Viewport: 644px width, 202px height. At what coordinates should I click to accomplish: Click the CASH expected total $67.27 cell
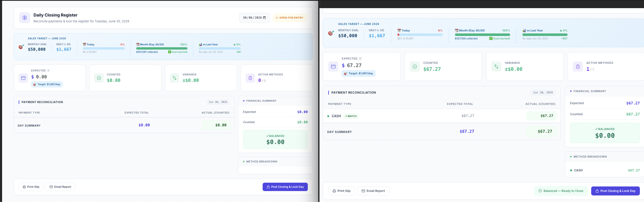point(468,116)
